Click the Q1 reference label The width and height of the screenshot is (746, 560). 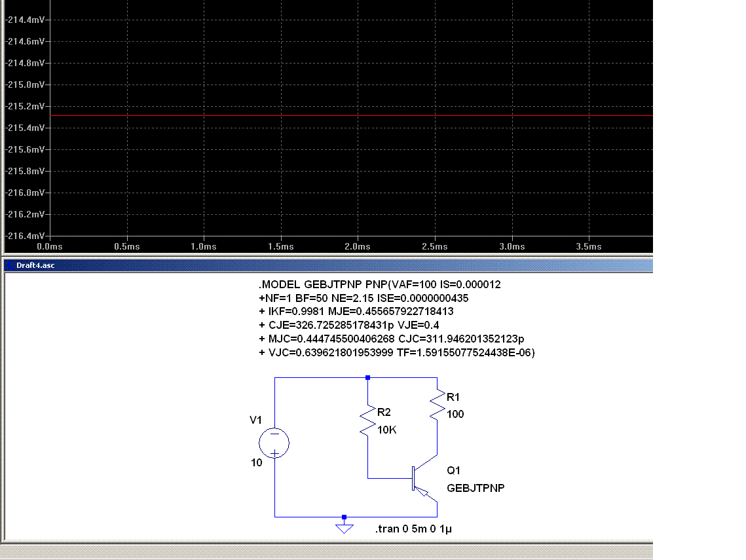pyautogui.click(x=453, y=470)
